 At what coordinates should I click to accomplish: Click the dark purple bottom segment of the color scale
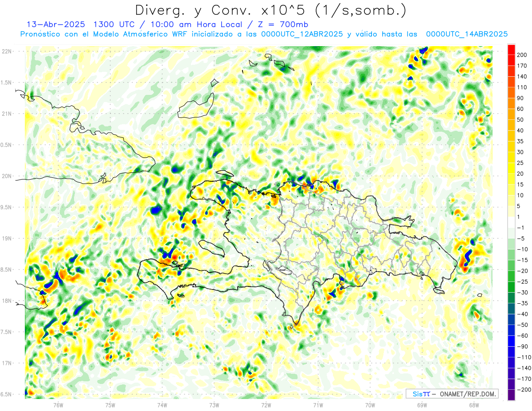coord(511,395)
